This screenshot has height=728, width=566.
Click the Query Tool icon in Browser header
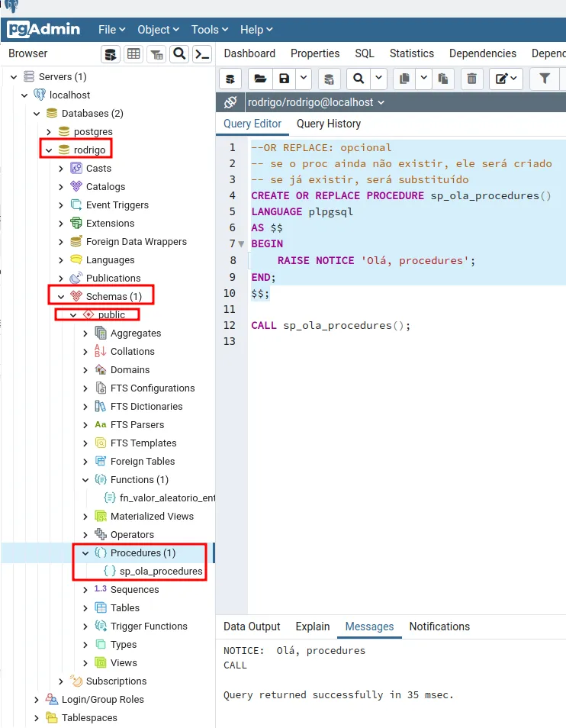point(111,54)
